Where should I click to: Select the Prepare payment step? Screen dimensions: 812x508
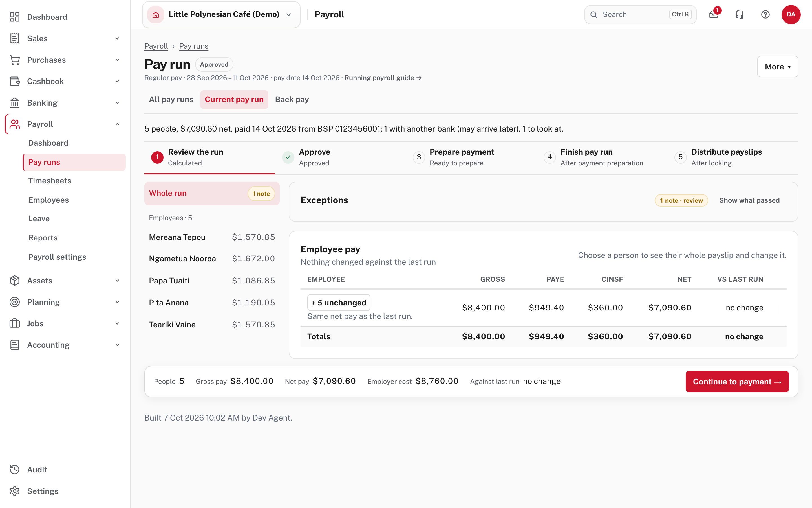(471, 157)
